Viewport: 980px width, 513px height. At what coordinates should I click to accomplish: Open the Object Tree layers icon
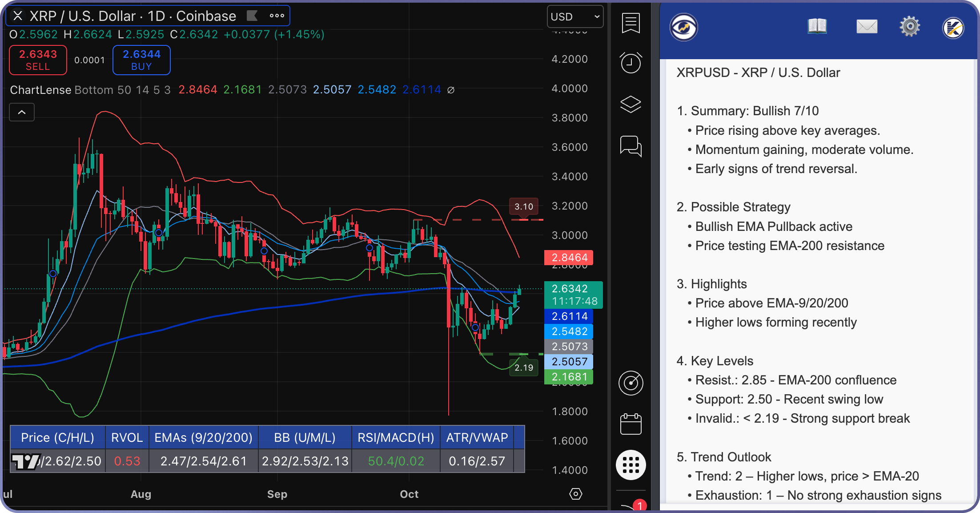pos(631,104)
